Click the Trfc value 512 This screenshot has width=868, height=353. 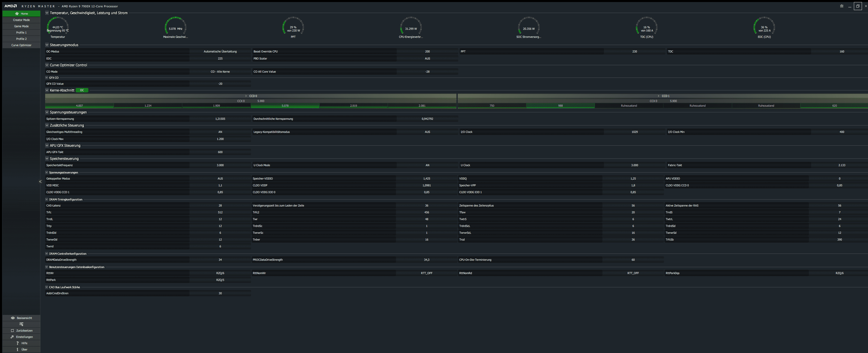(x=220, y=213)
